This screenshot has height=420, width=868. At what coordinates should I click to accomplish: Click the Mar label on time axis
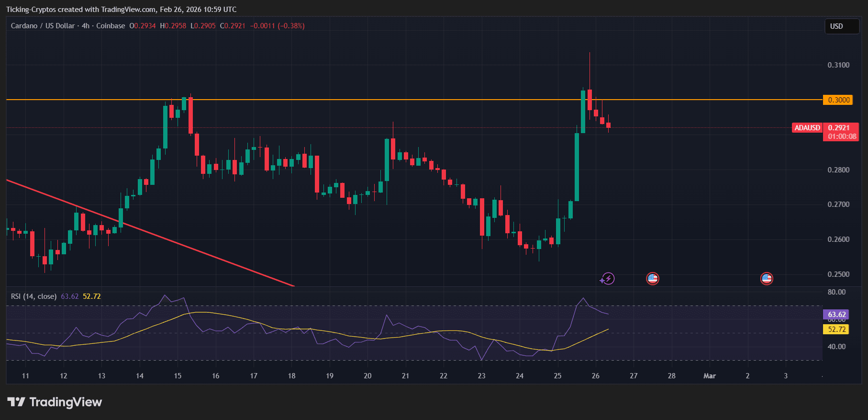click(709, 376)
